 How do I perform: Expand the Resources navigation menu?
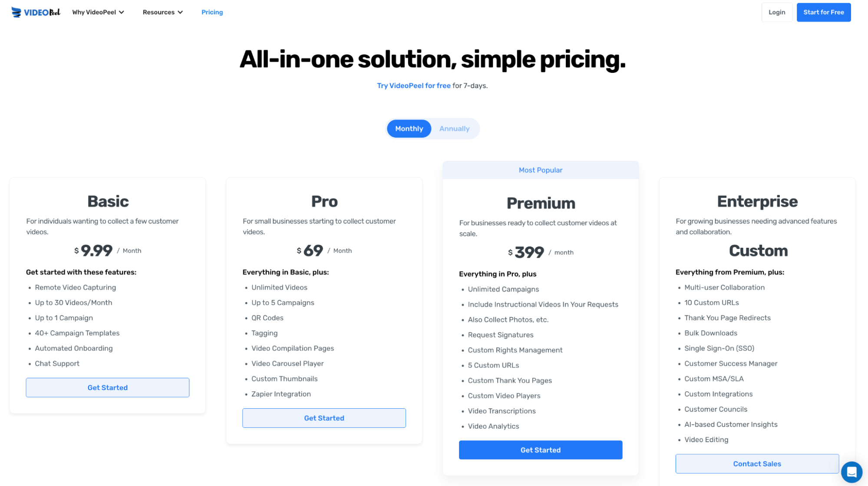162,12
